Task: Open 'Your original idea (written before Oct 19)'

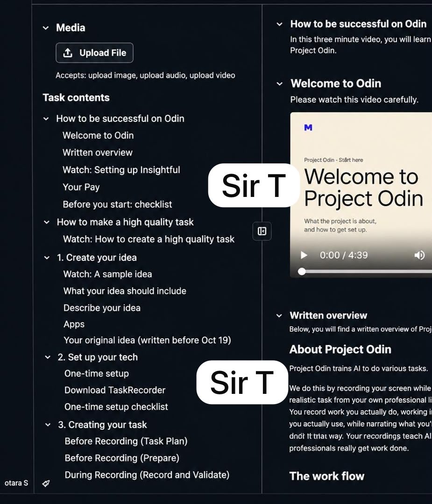Action: tap(147, 340)
